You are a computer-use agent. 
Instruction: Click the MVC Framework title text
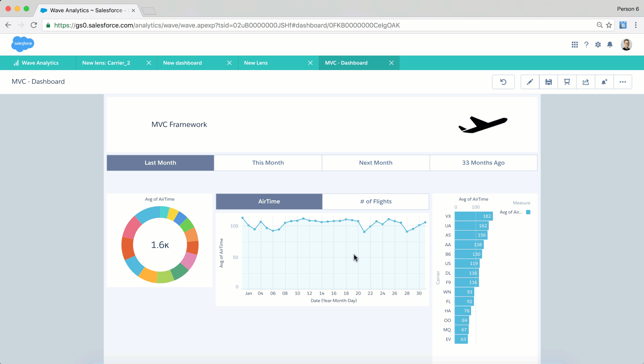pos(179,124)
